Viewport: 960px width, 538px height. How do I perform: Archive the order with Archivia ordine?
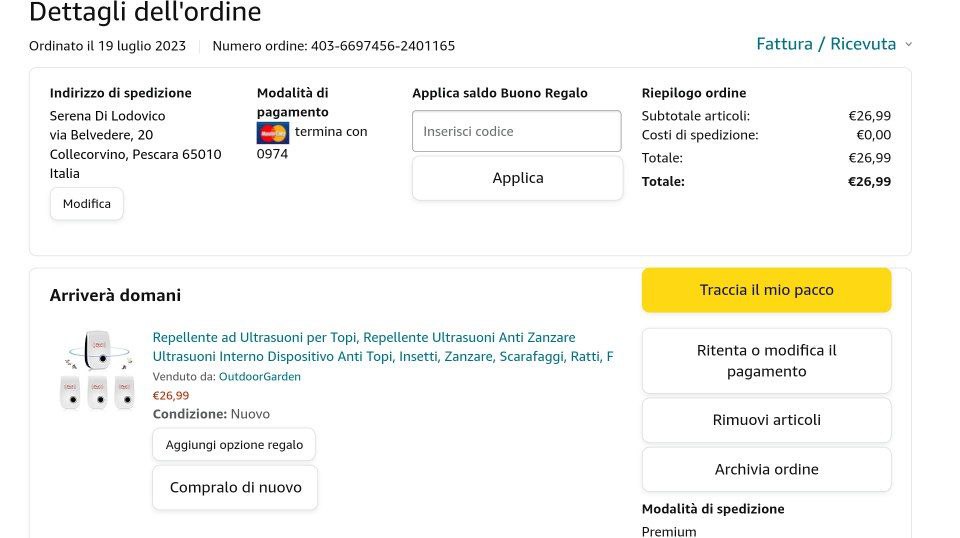[x=766, y=469]
